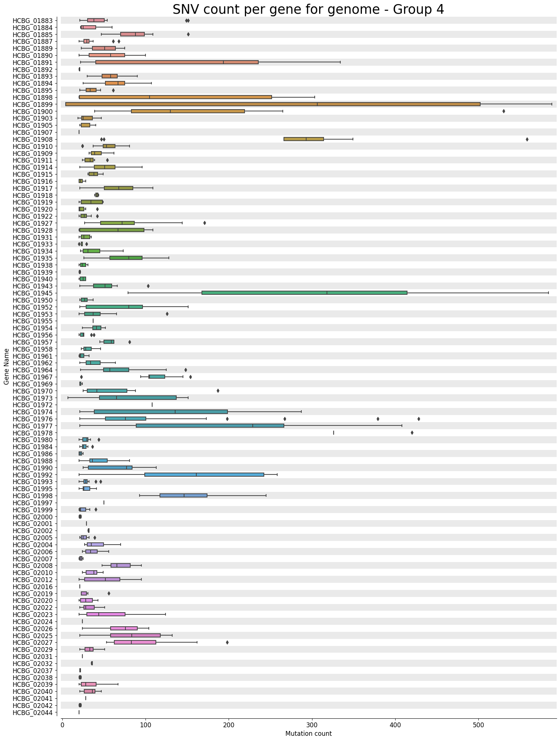
Task: Click the HCBG_02027 outlier diamond near 200
Action: [x=227, y=642]
